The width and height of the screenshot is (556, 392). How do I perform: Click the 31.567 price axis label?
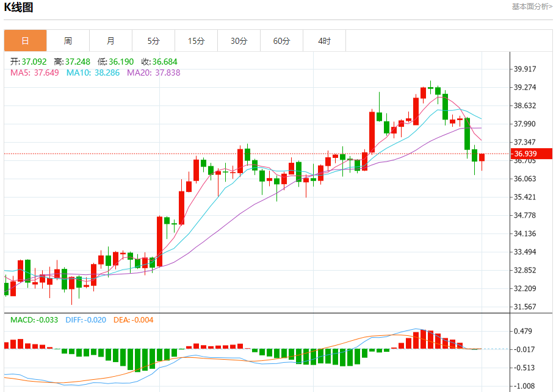click(x=525, y=307)
